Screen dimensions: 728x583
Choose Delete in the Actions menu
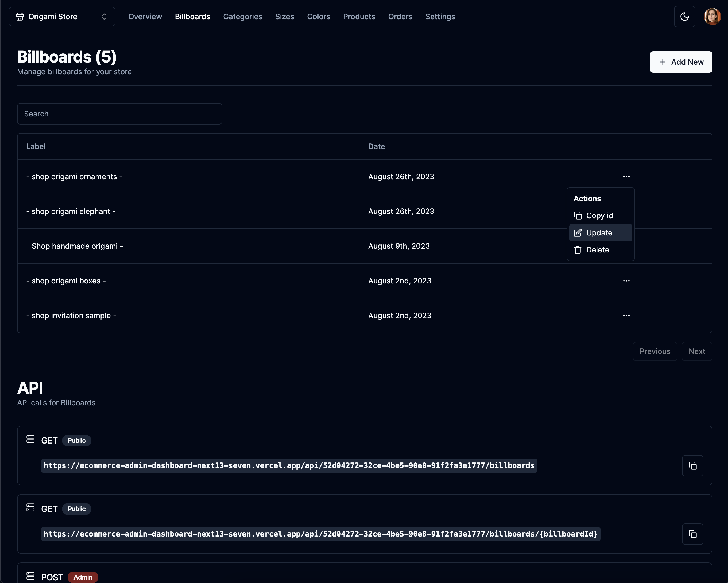(598, 250)
